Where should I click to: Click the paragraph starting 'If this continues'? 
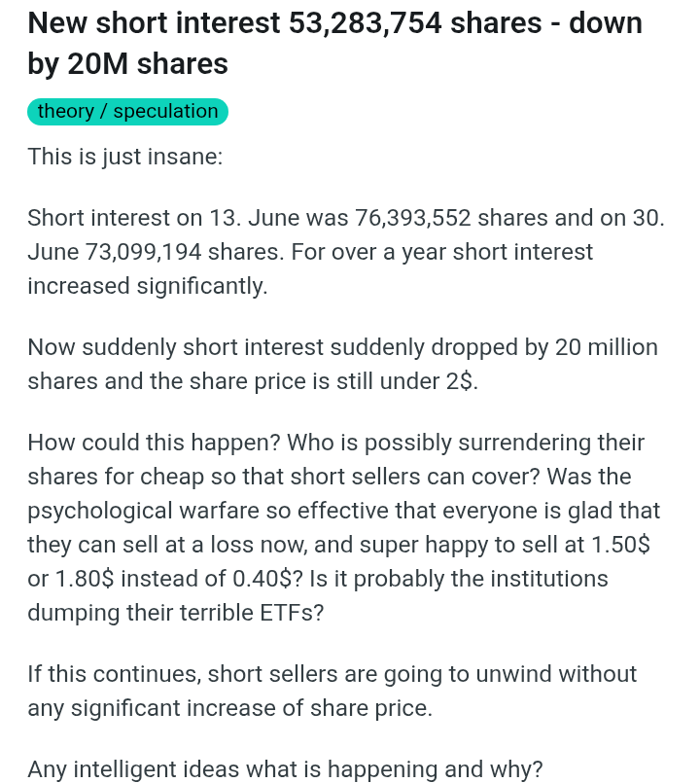tap(332, 692)
